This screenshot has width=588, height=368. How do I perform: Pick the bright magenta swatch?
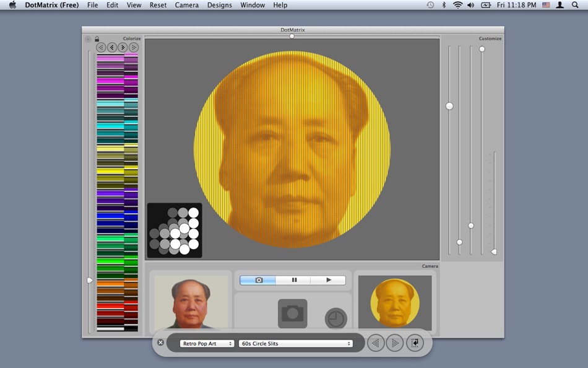(x=110, y=81)
